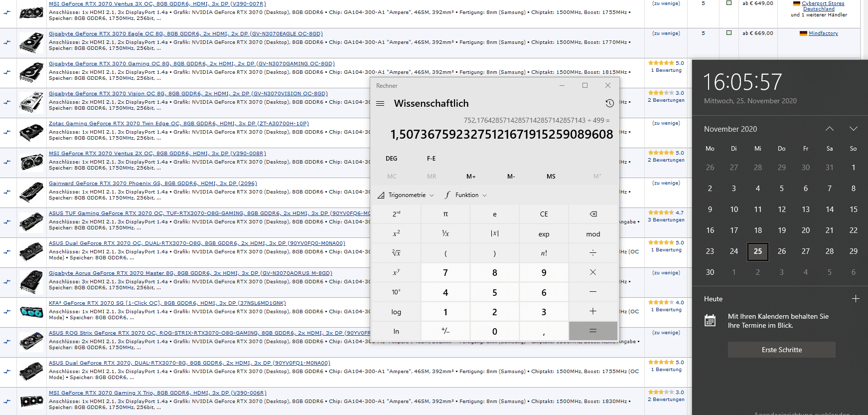868x415 pixels.
Task: Click Euler's number e button
Action: 495,214
